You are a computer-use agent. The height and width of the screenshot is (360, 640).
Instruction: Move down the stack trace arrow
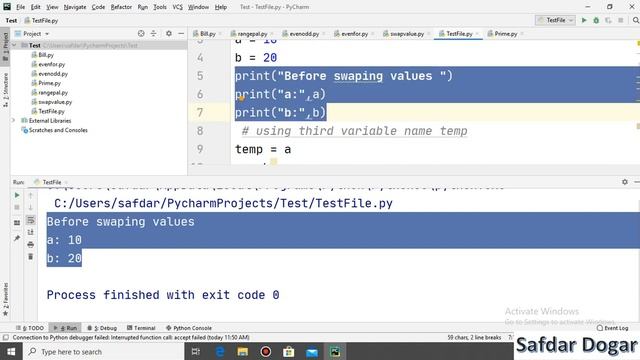[x=31, y=207]
